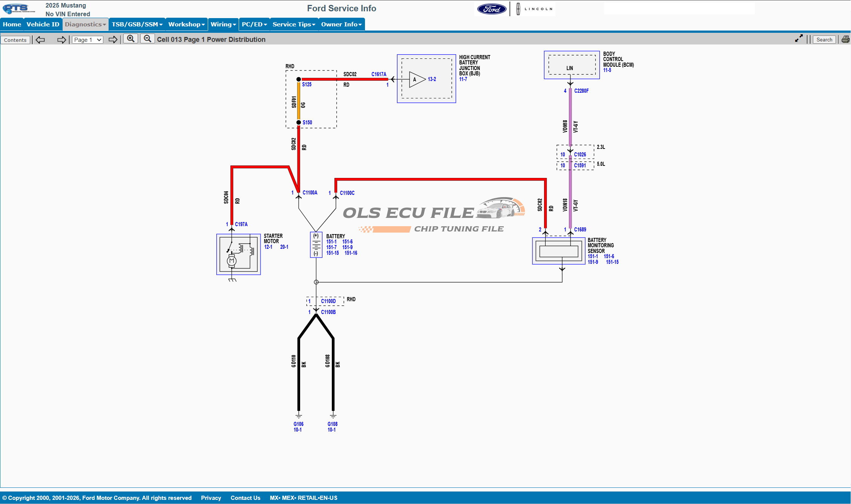Open the Workshop menu

coord(186,24)
